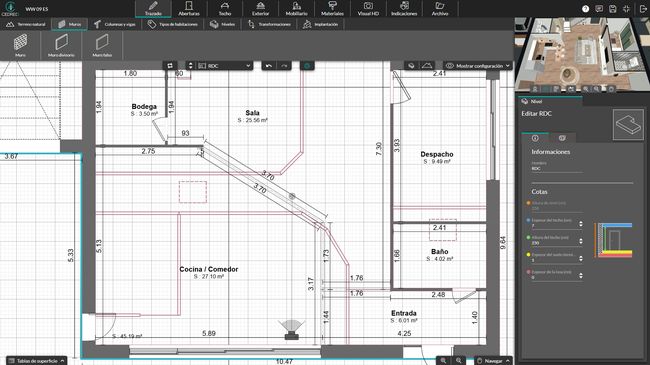The image size is (650, 365).
Task: Open the Mobiliario tab
Action: pos(296,9)
